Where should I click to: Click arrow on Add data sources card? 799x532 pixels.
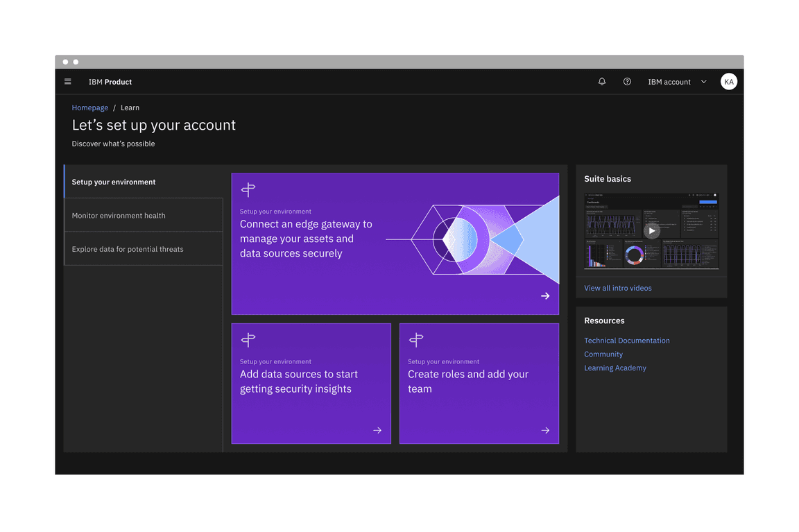(377, 431)
